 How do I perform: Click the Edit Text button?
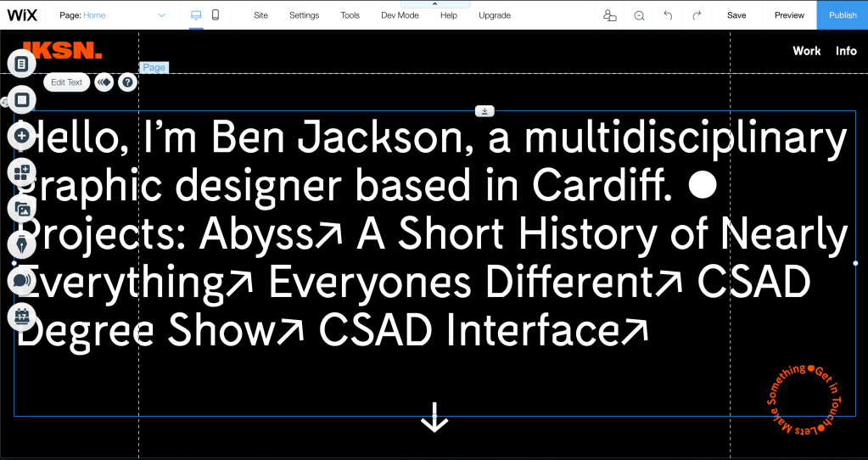coord(67,82)
